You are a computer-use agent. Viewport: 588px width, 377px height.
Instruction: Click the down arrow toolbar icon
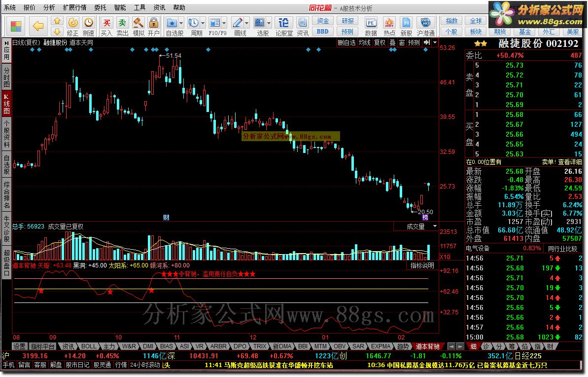pyautogui.click(x=57, y=32)
